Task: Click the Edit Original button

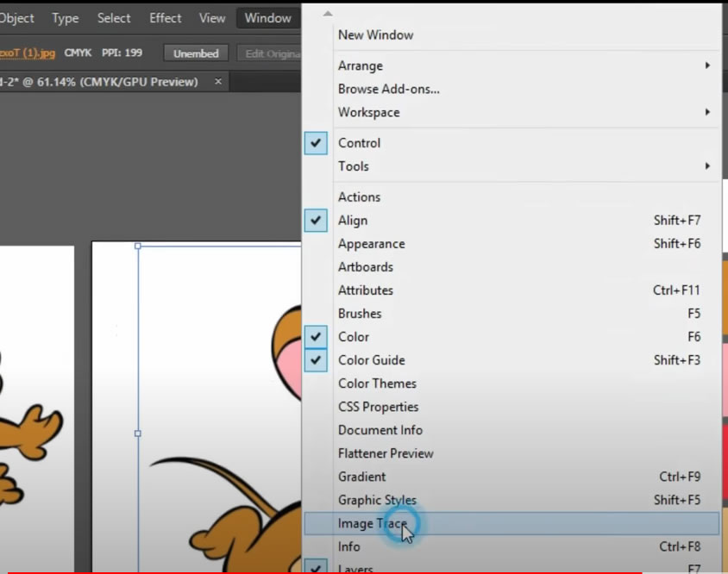Action: click(x=269, y=53)
